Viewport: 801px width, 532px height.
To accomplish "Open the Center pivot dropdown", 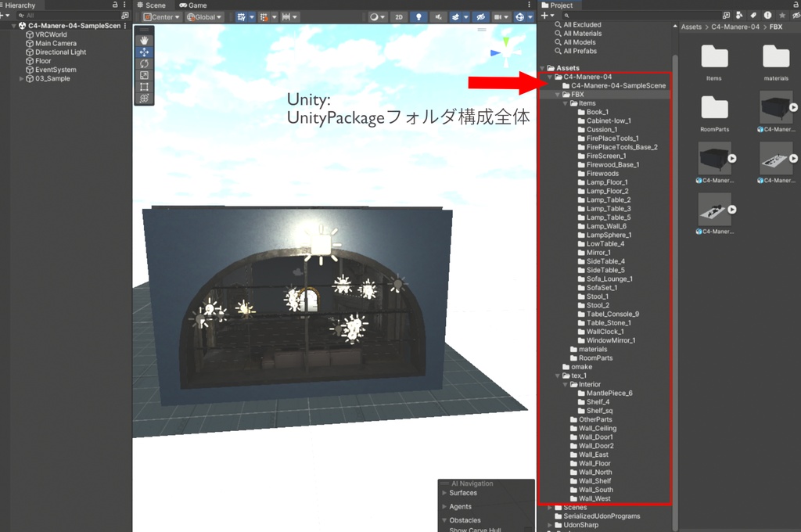I will pyautogui.click(x=161, y=17).
